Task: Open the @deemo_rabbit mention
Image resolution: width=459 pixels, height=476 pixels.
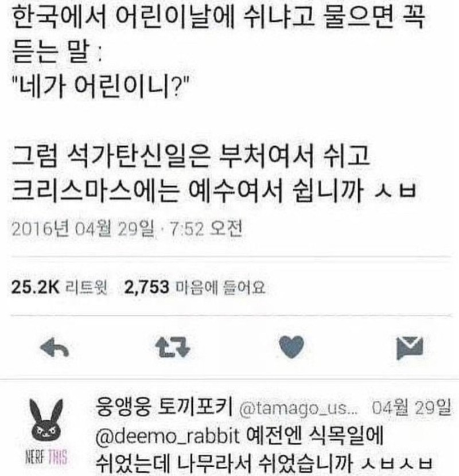Action: click(167, 436)
